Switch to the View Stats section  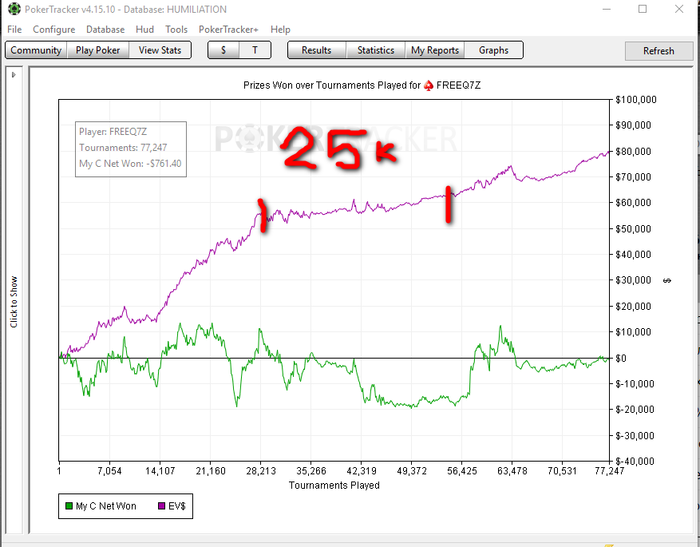160,50
